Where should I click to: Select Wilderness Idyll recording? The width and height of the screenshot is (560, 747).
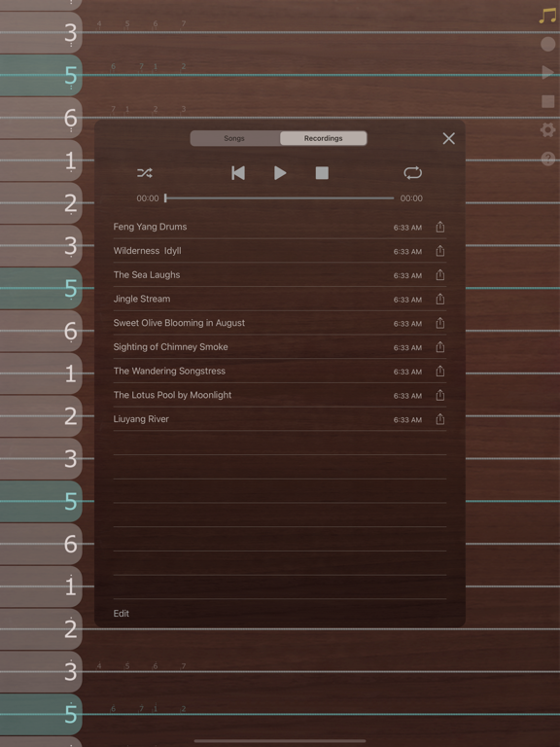(x=280, y=251)
